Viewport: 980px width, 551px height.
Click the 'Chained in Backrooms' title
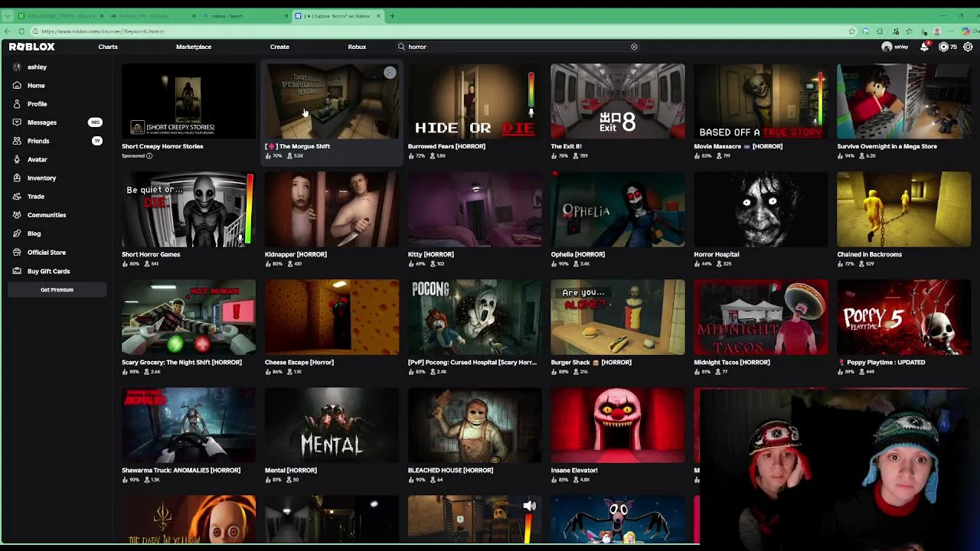point(870,254)
